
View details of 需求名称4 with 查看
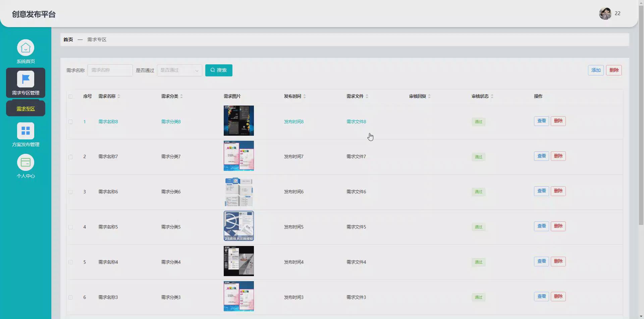pos(541,261)
